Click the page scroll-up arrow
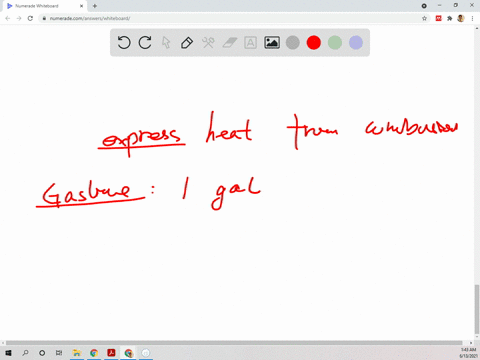 click(477, 29)
